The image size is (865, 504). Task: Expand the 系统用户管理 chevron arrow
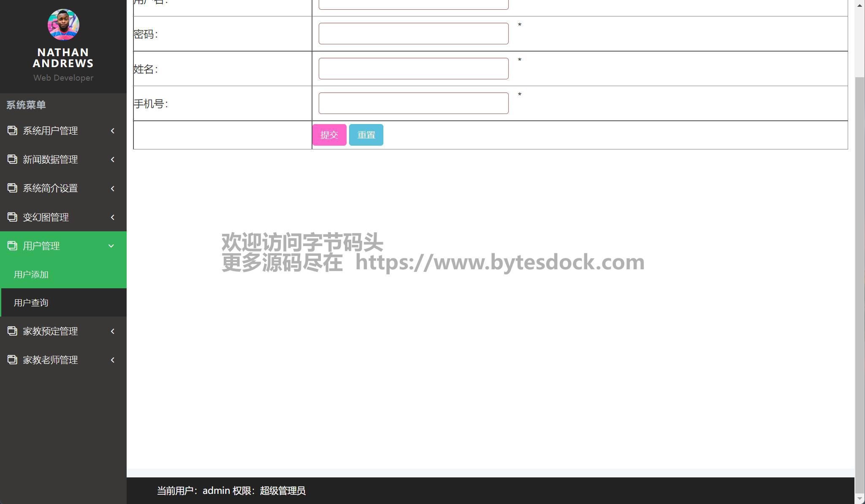tap(112, 131)
